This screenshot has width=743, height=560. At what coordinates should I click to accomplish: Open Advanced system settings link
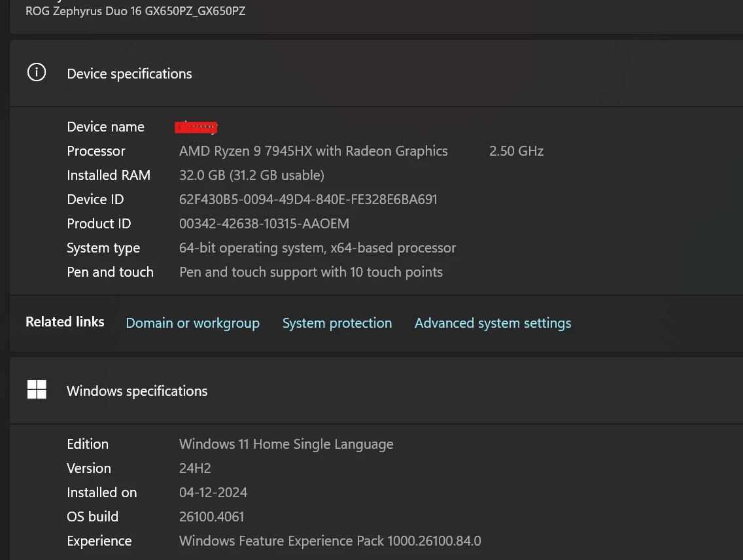492,323
